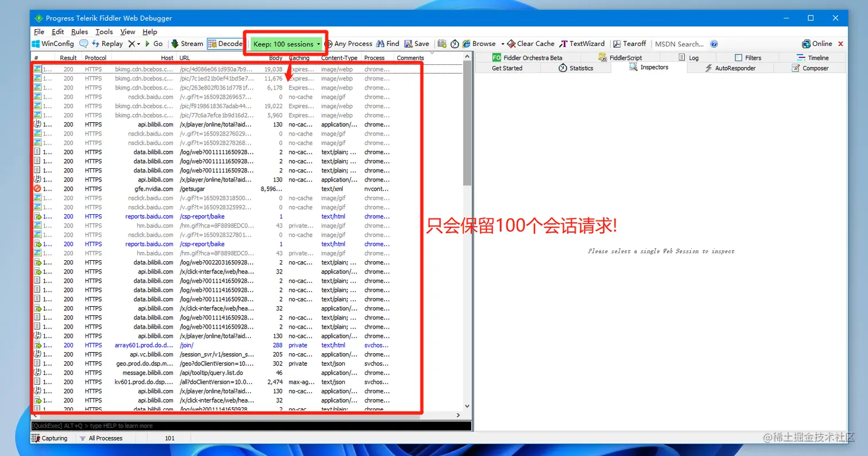Toggle the Decode button
The height and width of the screenshot is (456, 868).
pos(225,44)
